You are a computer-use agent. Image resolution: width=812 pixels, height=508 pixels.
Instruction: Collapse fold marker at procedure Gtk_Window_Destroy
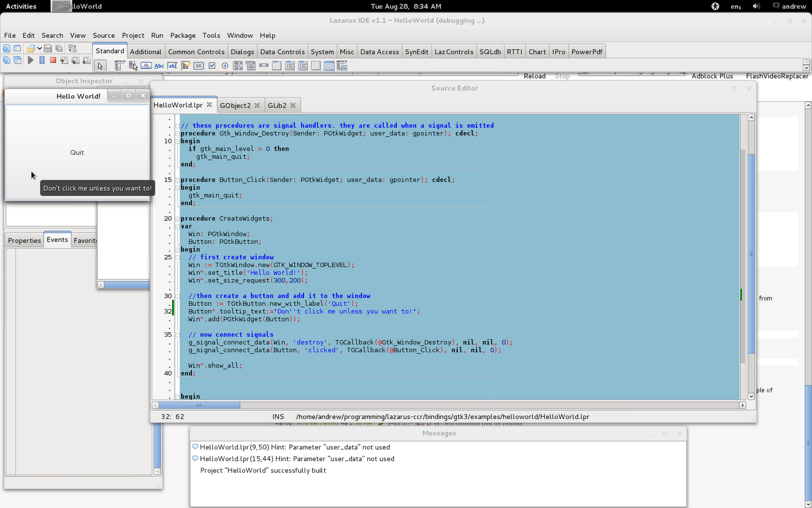pos(178,134)
